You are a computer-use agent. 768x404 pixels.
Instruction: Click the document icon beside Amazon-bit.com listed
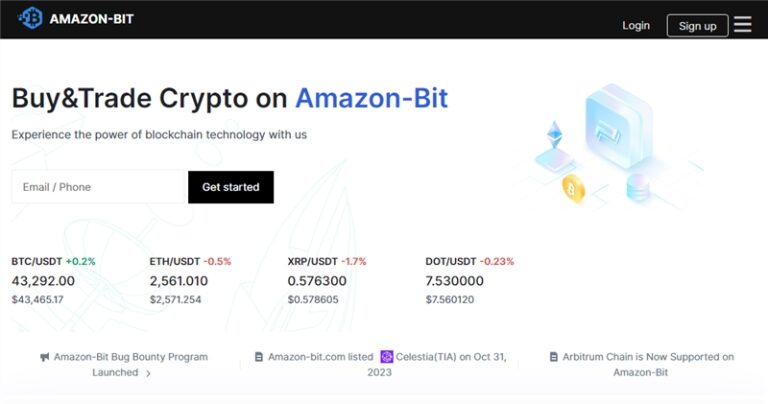click(259, 357)
